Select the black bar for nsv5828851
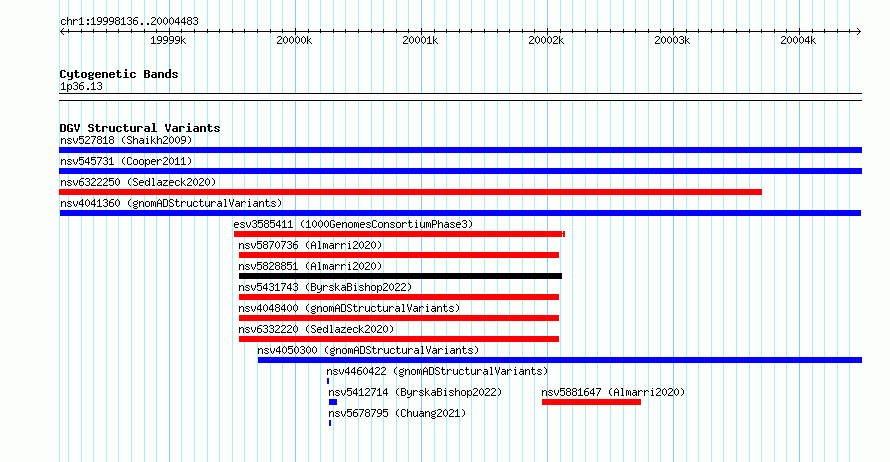890x462 pixels. click(x=400, y=276)
